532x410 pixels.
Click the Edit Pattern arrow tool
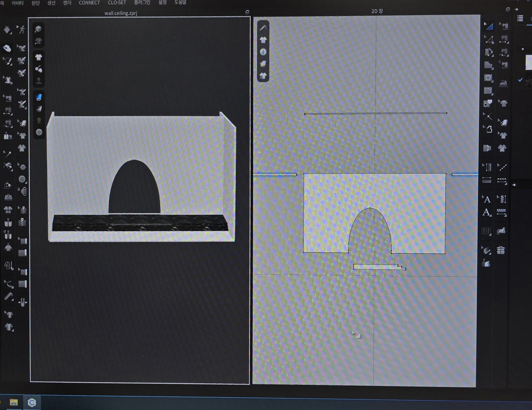(488, 26)
